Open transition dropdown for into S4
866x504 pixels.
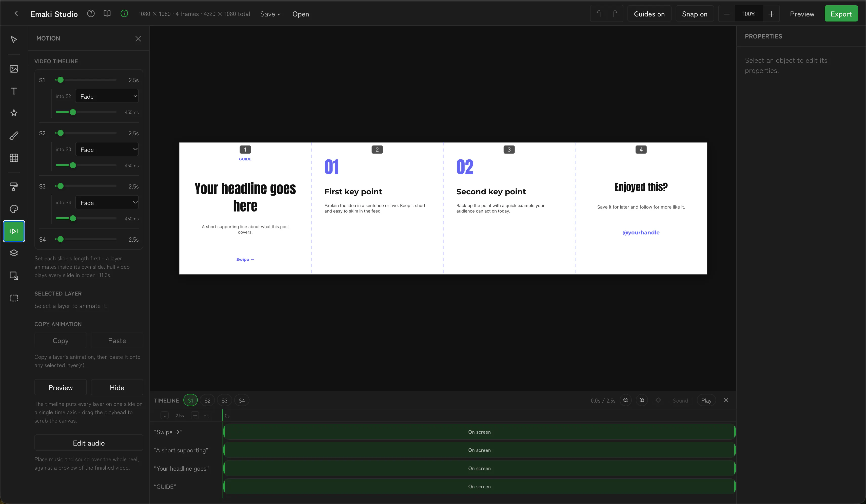coord(107,203)
